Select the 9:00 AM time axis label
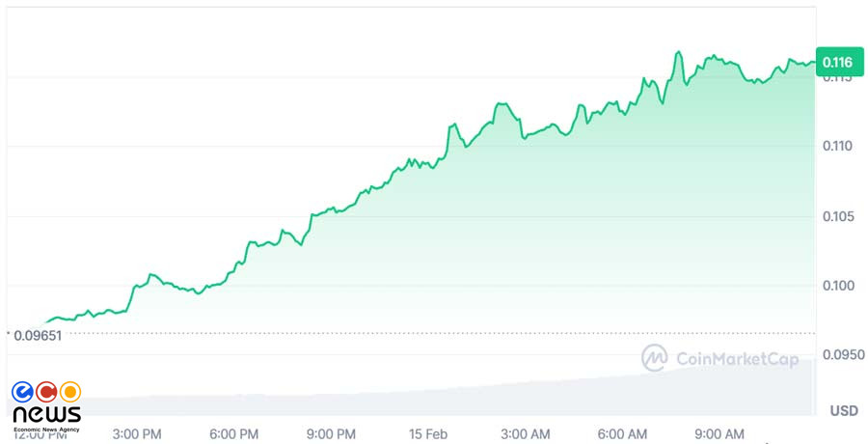This screenshot has width=868, height=444. 719,432
